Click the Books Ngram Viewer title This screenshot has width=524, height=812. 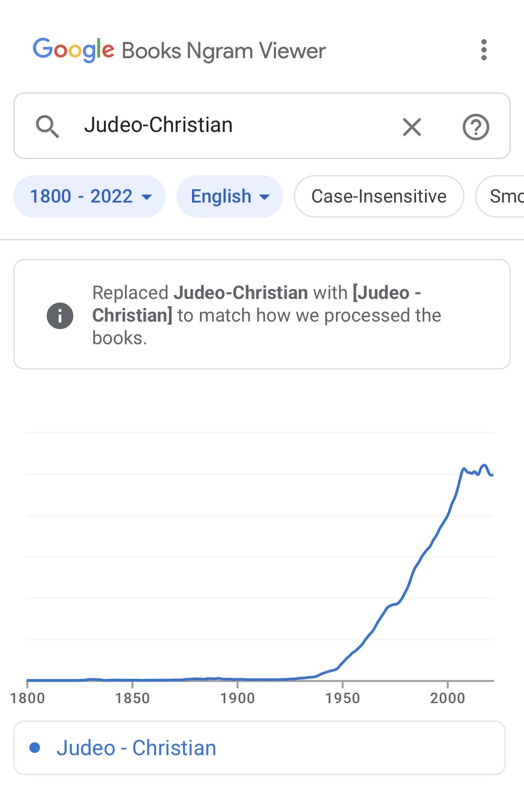(x=224, y=51)
